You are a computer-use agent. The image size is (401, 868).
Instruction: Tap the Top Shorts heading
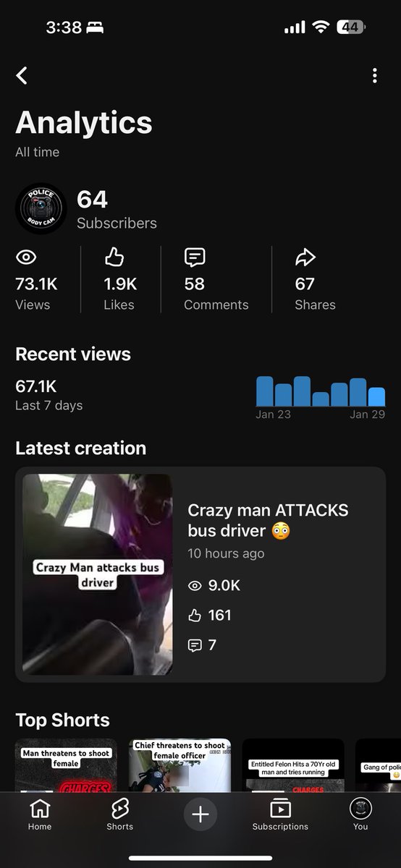[62, 720]
